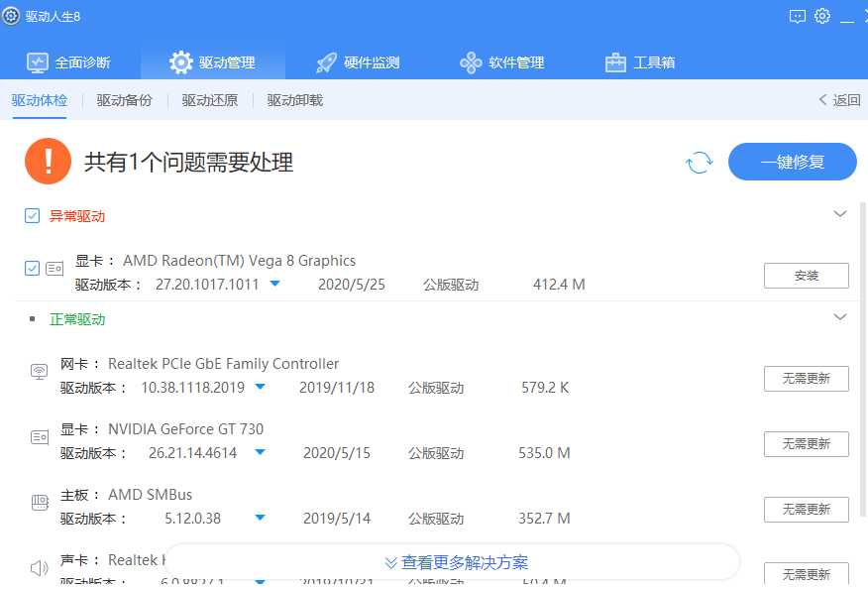Click 无需更新 for NVIDIA GeForce GT 730
The width and height of the screenshot is (868, 589).
click(806, 444)
